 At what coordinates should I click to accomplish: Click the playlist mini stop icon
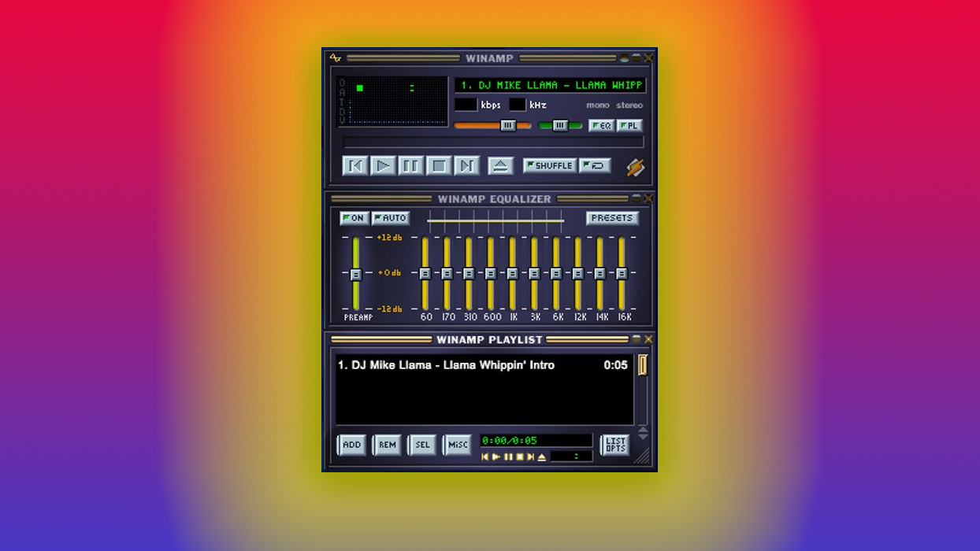(519, 457)
